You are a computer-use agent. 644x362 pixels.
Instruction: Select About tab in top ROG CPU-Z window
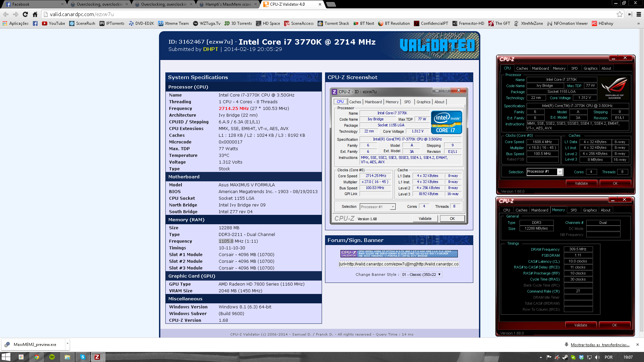pyautogui.click(x=606, y=68)
